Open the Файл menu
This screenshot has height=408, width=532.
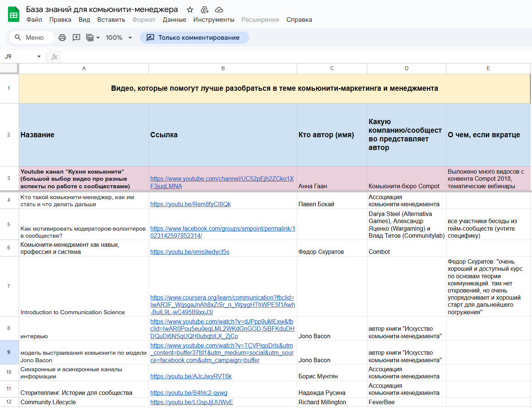point(34,19)
